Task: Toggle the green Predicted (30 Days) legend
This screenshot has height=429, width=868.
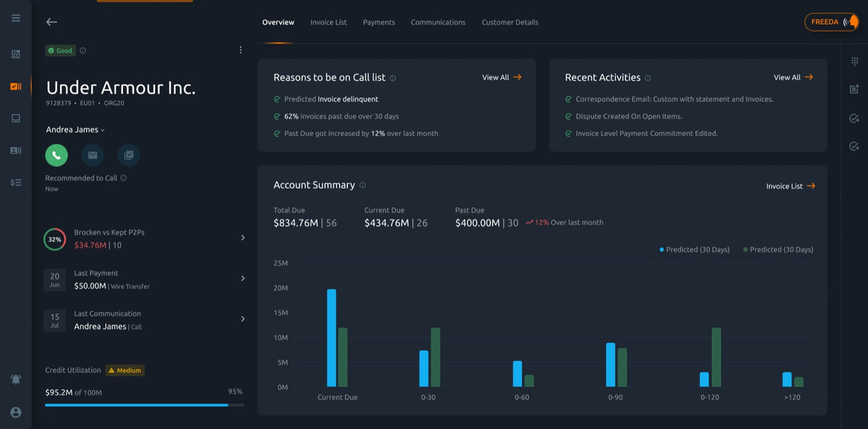Action: [x=778, y=249]
